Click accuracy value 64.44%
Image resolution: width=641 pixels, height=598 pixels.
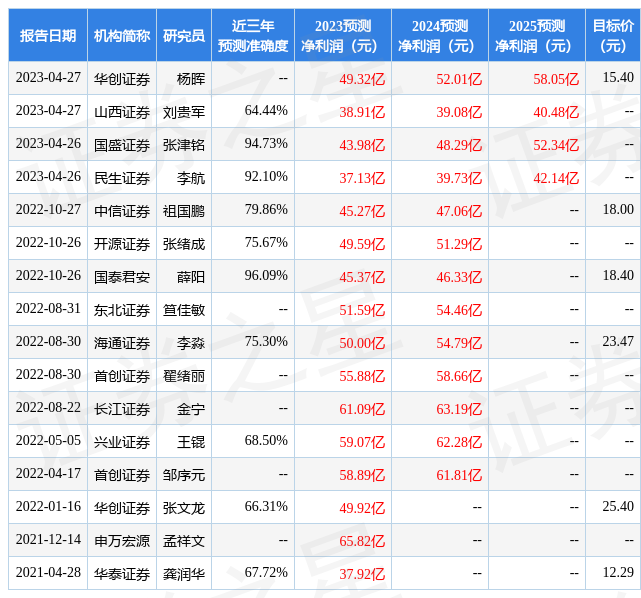(266, 110)
